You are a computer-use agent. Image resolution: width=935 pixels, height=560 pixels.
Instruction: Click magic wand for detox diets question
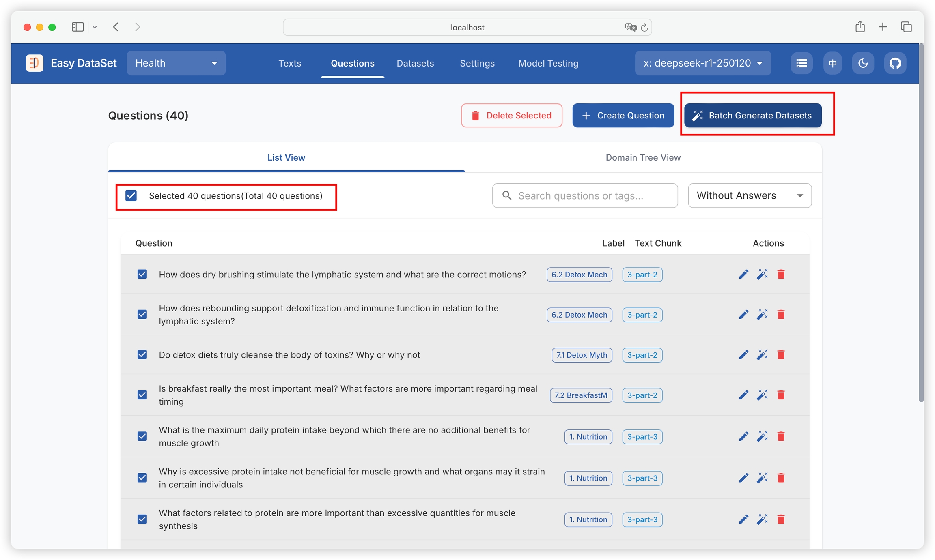[x=762, y=355]
